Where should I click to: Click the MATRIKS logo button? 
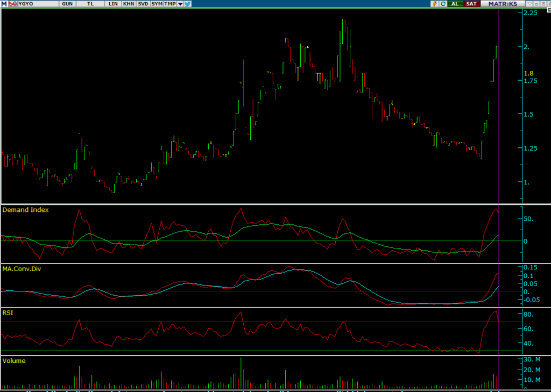point(502,4)
